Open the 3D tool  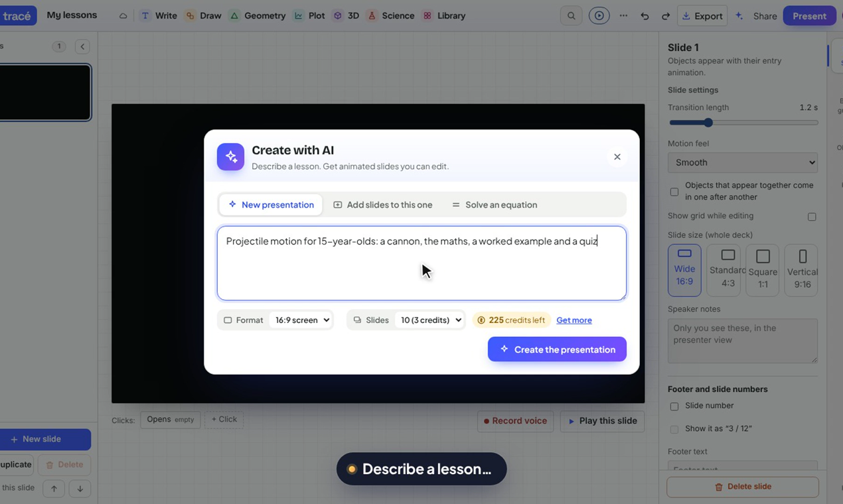pos(346,16)
